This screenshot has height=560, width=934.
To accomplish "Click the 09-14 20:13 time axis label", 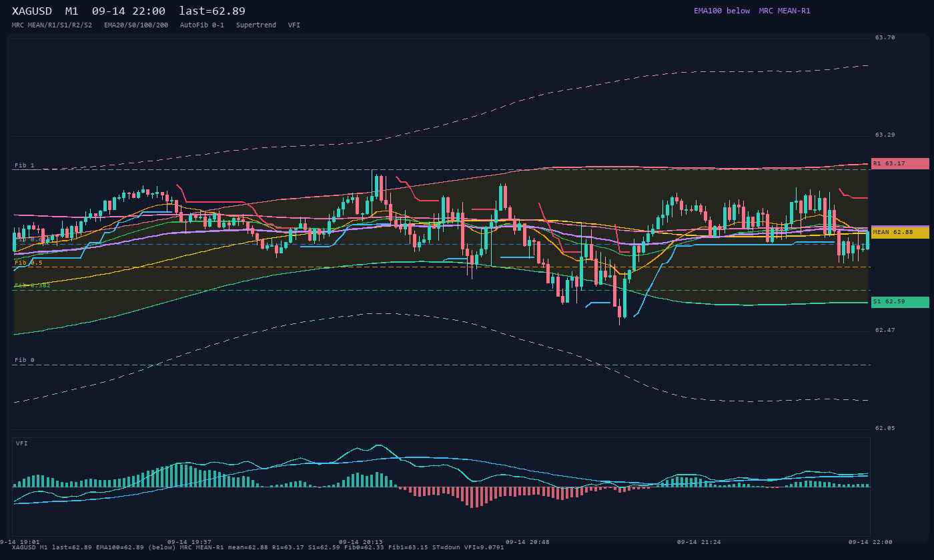I will (361, 542).
